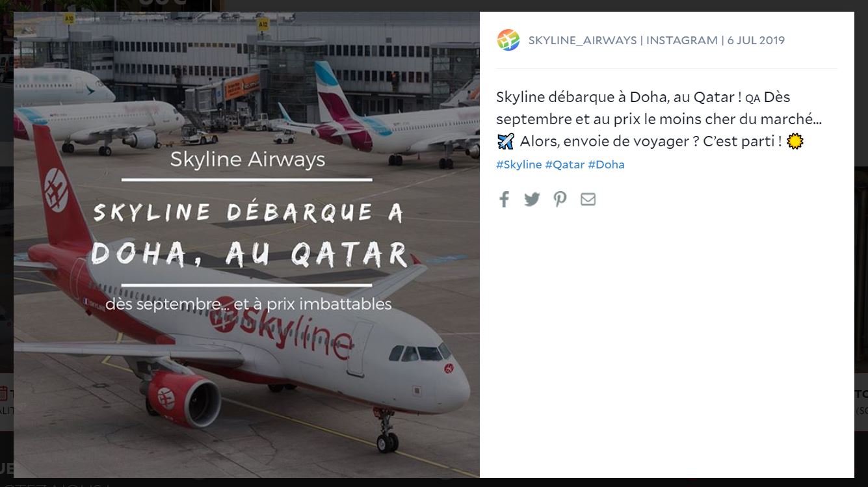
Task: Click the Skyline Airways title on the image
Action: click(x=248, y=159)
